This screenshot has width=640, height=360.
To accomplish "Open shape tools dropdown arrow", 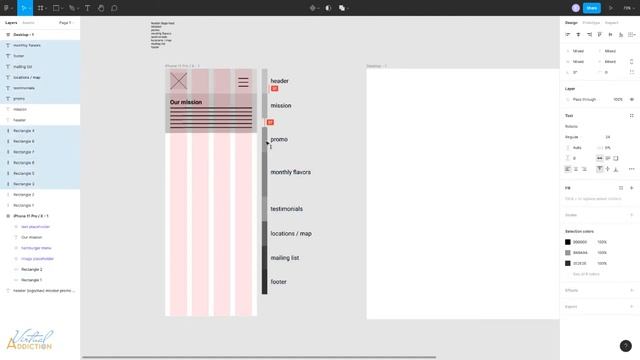I will (62, 8).
